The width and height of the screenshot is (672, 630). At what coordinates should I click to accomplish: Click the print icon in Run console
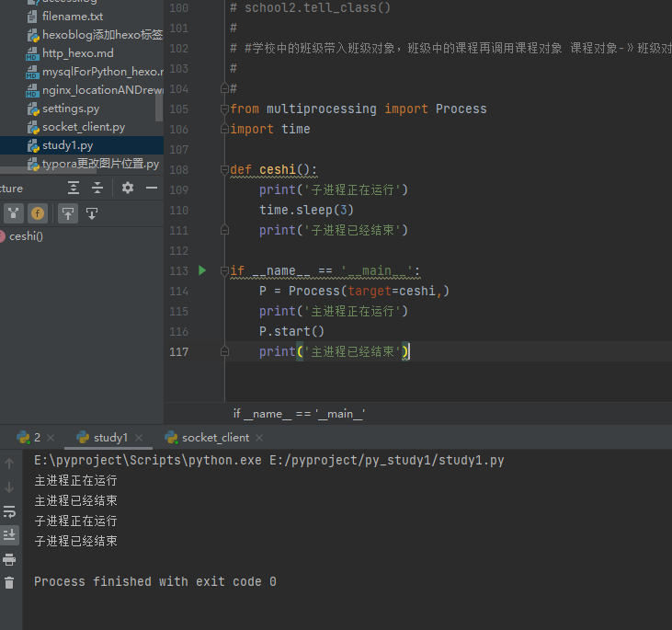[9, 559]
